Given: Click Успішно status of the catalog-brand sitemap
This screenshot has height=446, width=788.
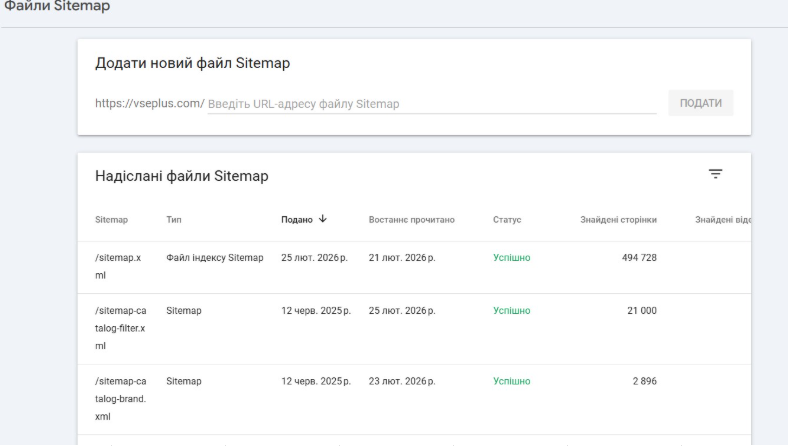Looking at the screenshot, I should pos(511,381).
